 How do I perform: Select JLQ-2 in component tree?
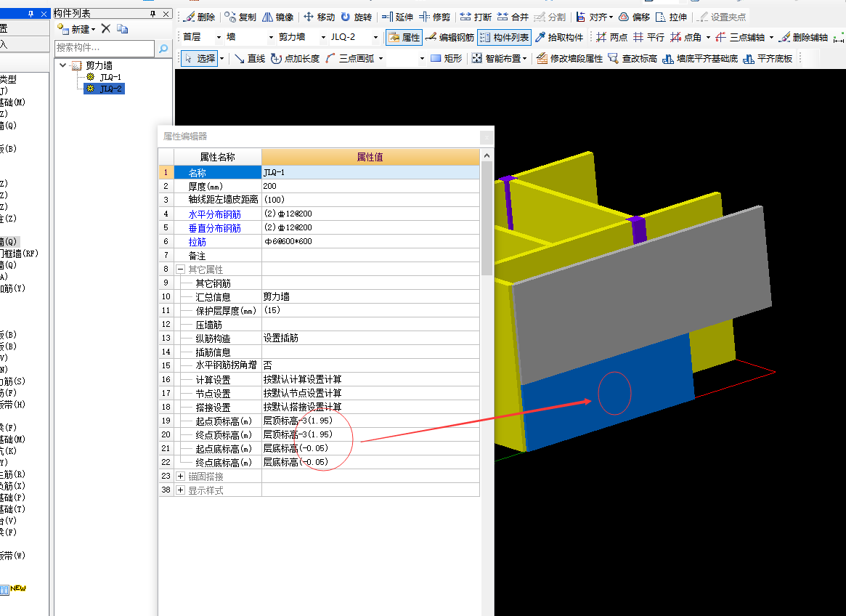(105, 89)
